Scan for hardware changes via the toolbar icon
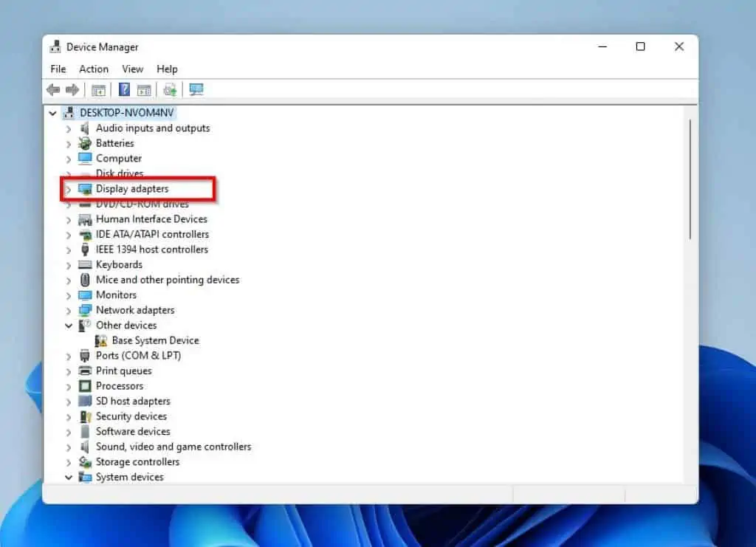Viewport: 756px width, 547px height. click(x=169, y=89)
